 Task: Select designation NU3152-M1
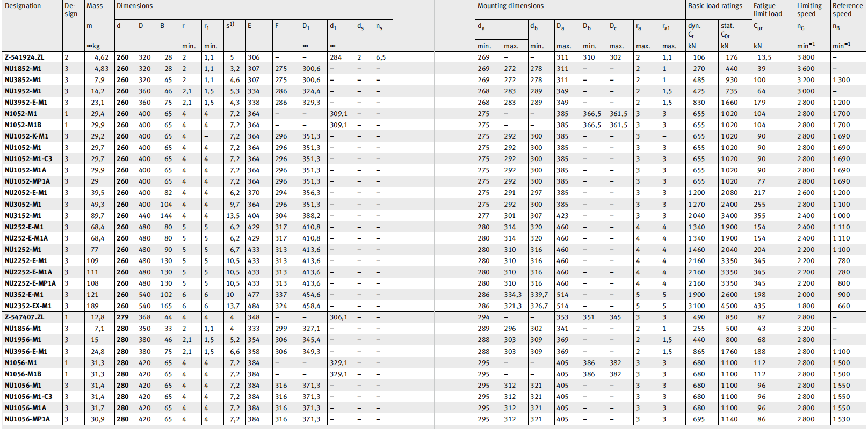pos(23,216)
